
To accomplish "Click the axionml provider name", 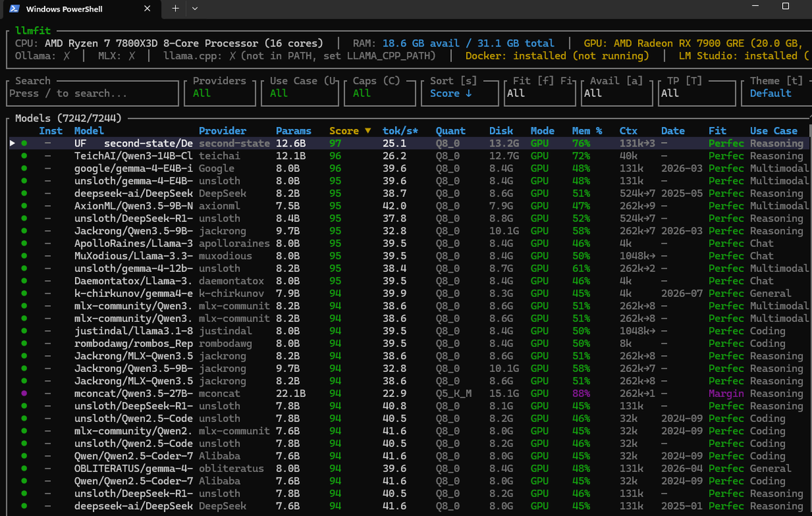I will [221, 206].
